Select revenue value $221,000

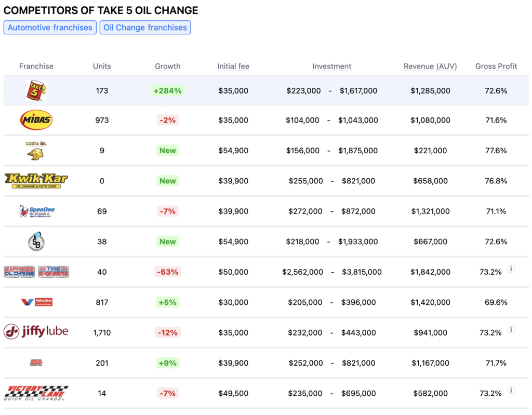pyautogui.click(x=430, y=150)
